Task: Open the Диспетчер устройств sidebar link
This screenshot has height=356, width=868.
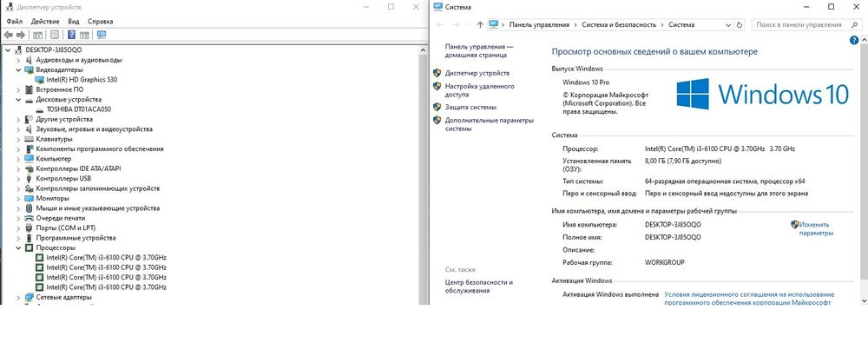Action: [477, 73]
